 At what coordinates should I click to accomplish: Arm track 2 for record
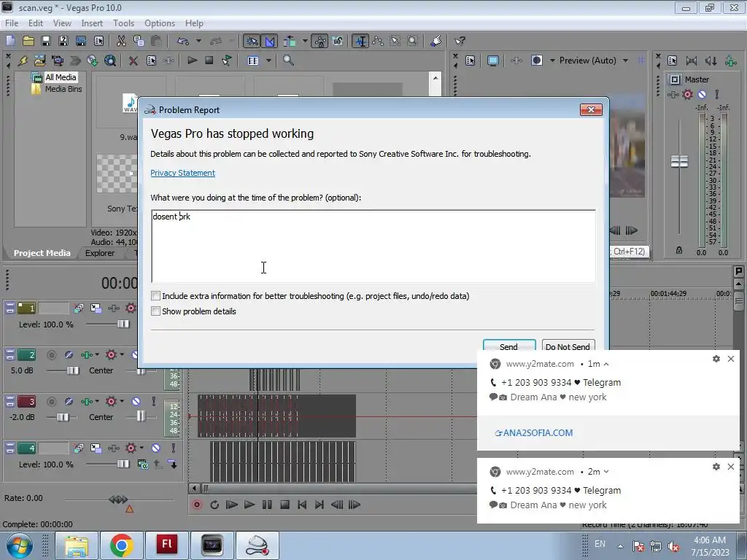[52, 355]
